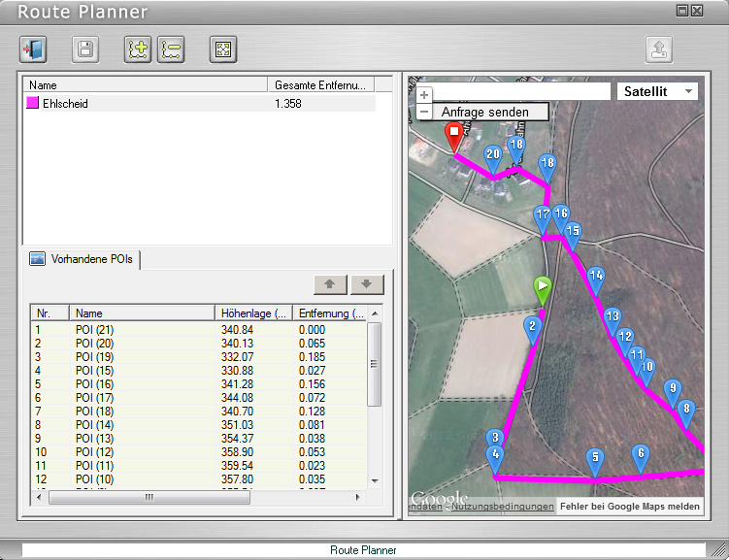
Task: Click the fit-to-view icon in toolbar
Action: coord(223,49)
